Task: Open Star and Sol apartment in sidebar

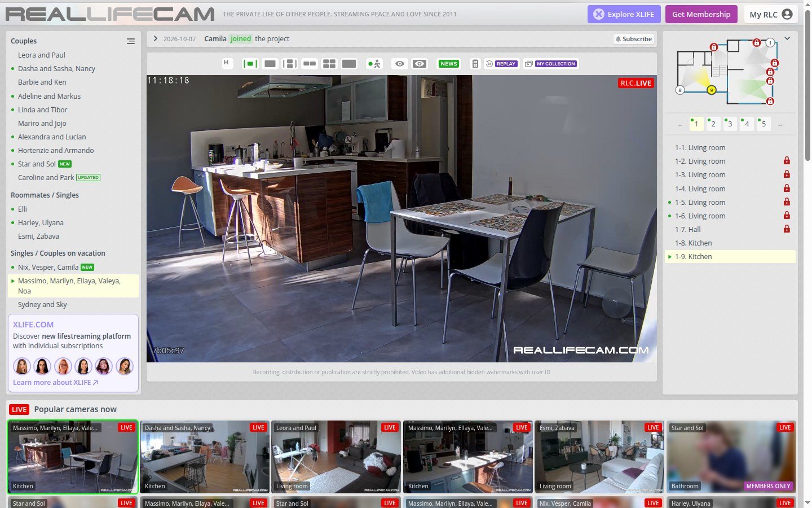Action: [37, 164]
